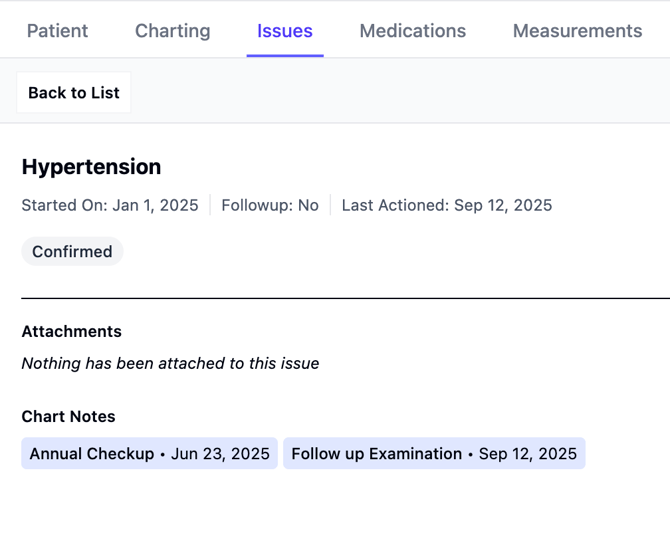Image resolution: width=670 pixels, height=533 pixels.
Task: Click the Back to List button
Action: 74,93
